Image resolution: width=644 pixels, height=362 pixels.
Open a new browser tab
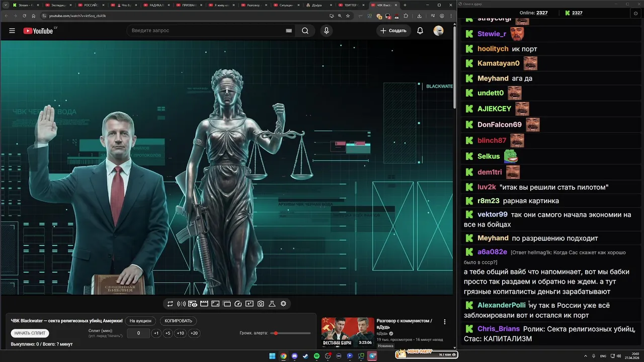point(405,5)
